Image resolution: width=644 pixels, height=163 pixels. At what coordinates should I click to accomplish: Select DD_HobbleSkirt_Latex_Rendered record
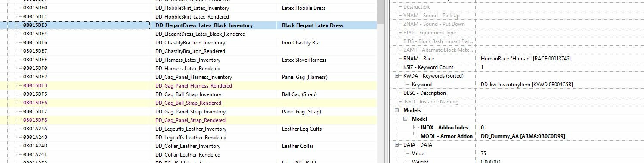click(189, 17)
